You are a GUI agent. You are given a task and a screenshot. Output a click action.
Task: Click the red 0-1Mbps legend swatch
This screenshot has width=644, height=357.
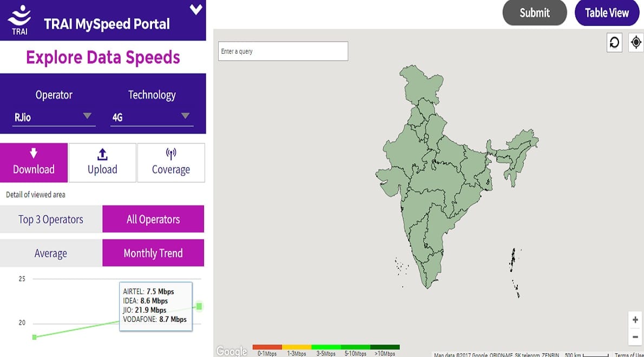267,347
